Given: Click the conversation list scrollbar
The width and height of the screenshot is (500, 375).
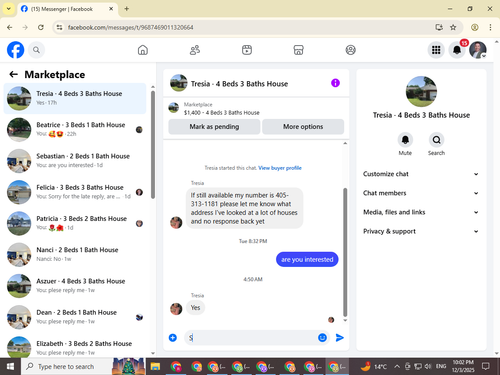Looking at the screenshot, I should pyautogui.click(x=153, y=145).
